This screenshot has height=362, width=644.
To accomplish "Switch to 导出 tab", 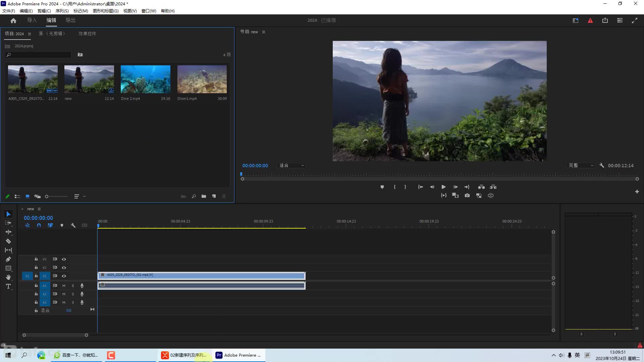I will 70,20.
